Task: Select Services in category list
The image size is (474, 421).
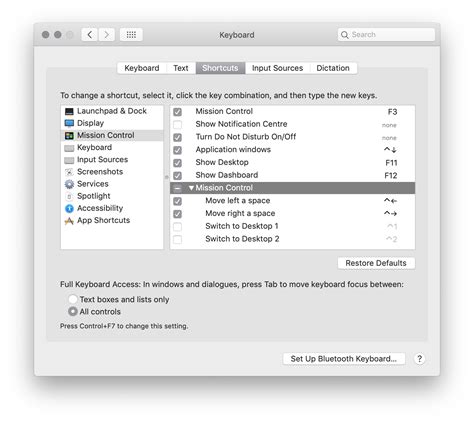Action: 112,184
